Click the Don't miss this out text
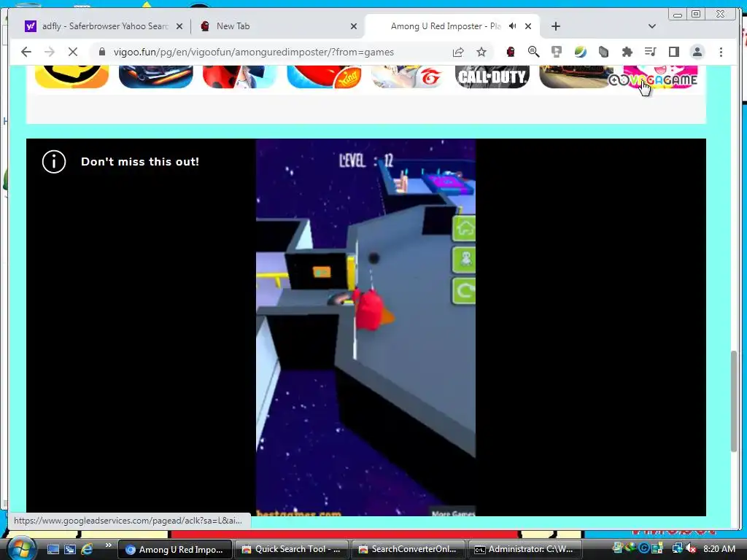The image size is (747, 560). click(140, 162)
